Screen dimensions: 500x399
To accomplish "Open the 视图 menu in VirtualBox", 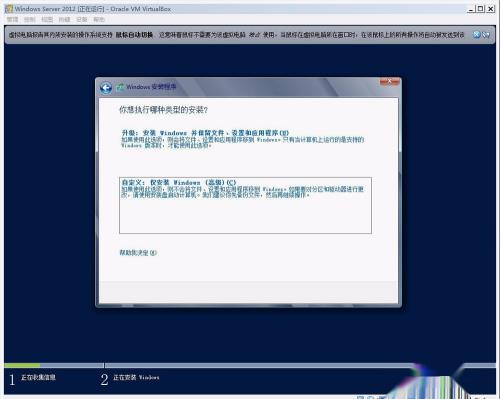I will [47, 20].
